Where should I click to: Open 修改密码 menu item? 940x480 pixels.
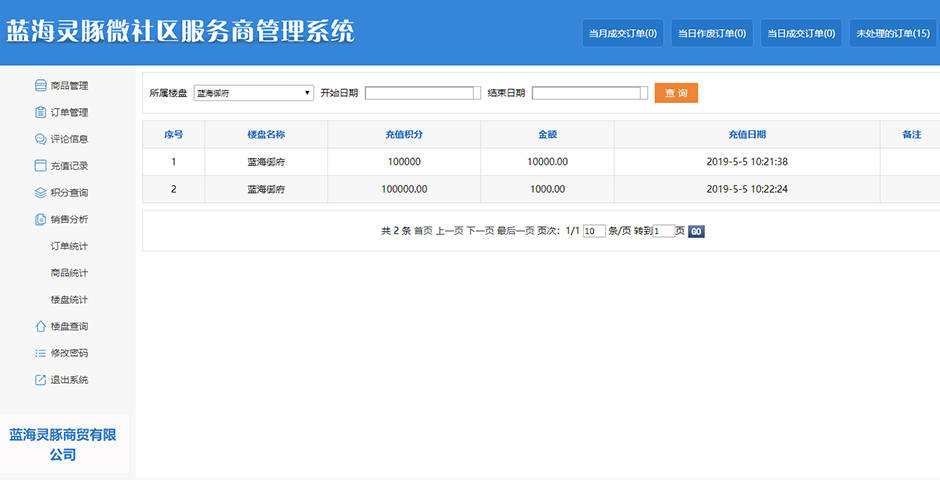(x=69, y=353)
